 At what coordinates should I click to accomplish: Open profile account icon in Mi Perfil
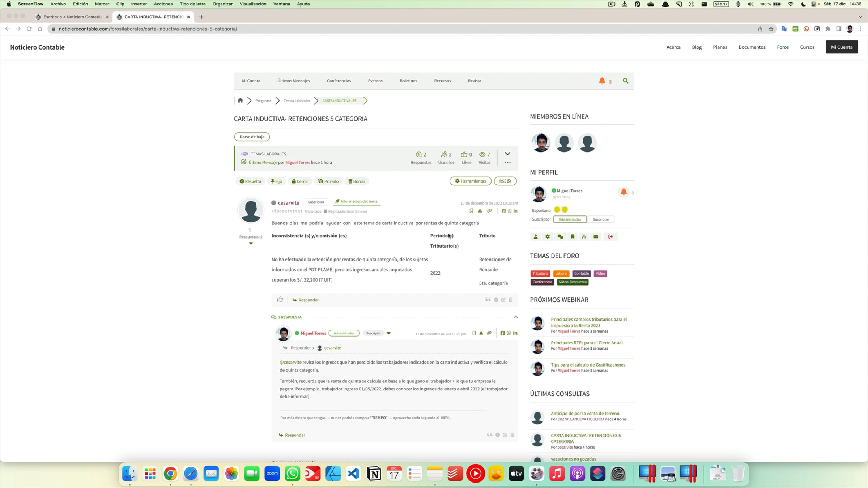coord(536,237)
